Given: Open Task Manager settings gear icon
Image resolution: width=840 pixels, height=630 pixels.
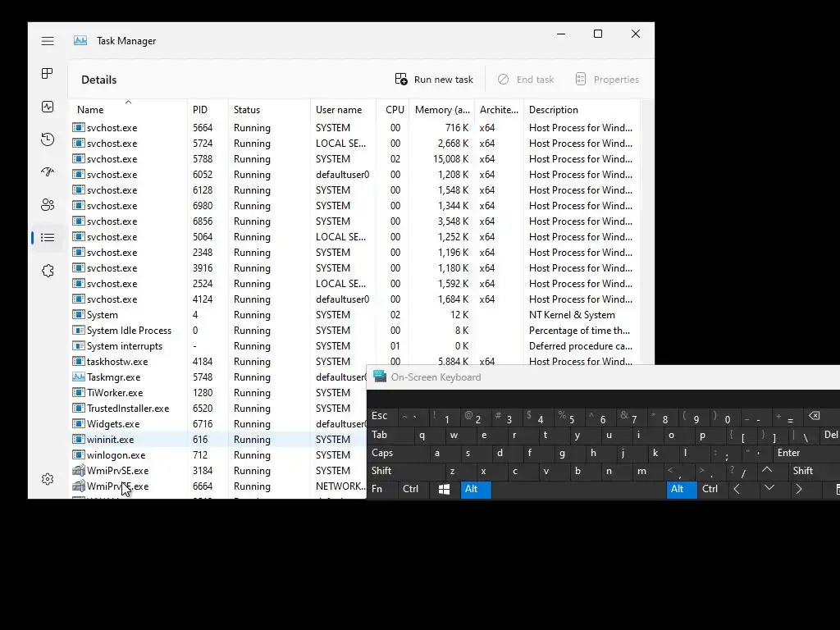Looking at the screenshot, I should tap(48, 479).
